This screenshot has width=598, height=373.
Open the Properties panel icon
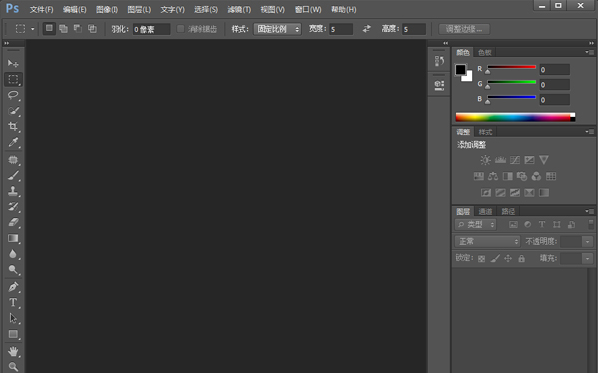click(439, 85)
